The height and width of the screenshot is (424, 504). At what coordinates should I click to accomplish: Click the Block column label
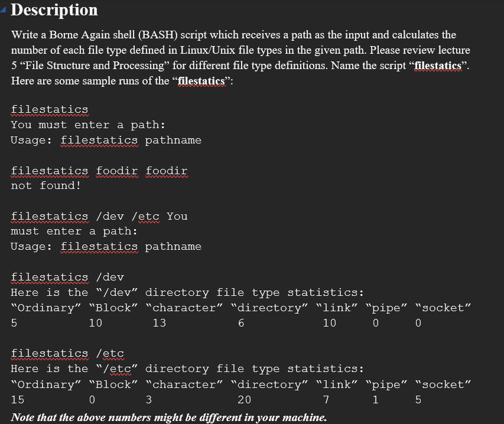[x=112, y=307]
